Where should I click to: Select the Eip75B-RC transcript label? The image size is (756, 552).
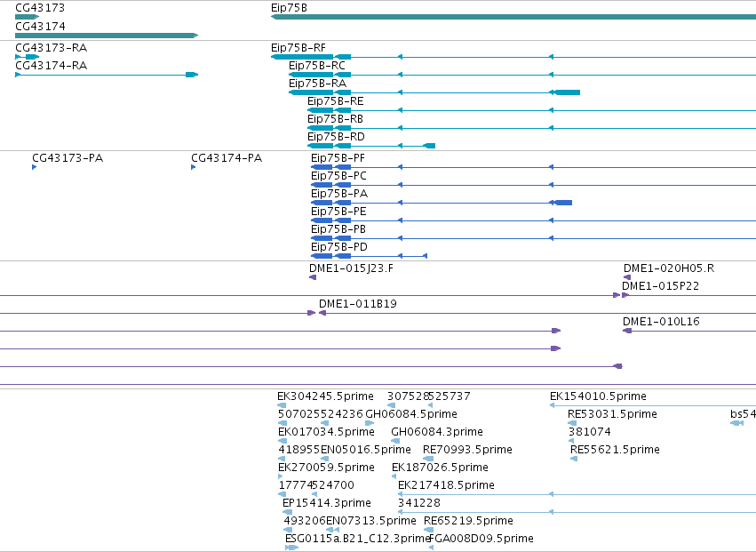coord(317,66)
